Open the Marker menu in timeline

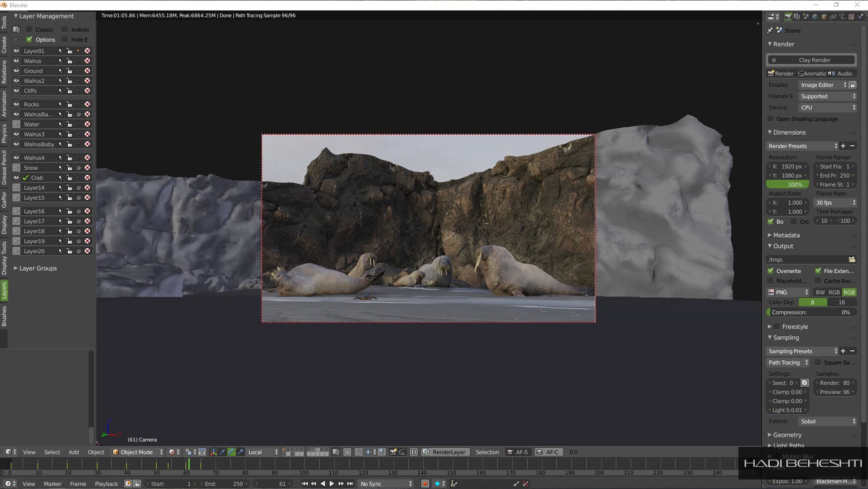tap(53, 484)
